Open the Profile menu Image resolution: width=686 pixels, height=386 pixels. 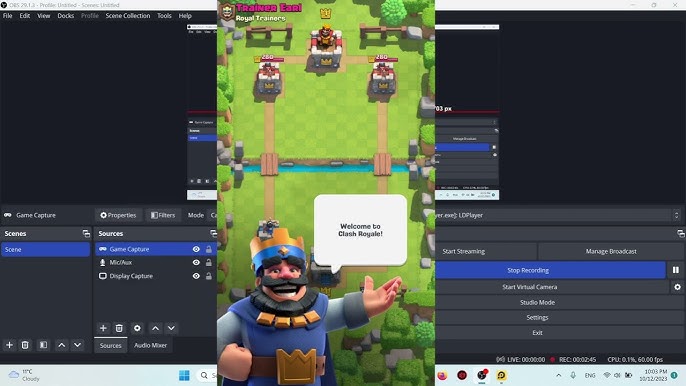tap(90, 15)
